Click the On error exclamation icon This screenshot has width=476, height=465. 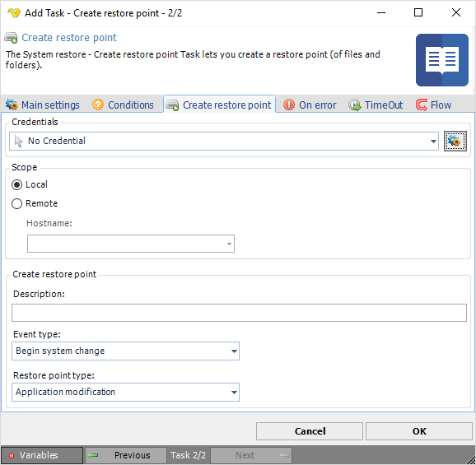289,105
